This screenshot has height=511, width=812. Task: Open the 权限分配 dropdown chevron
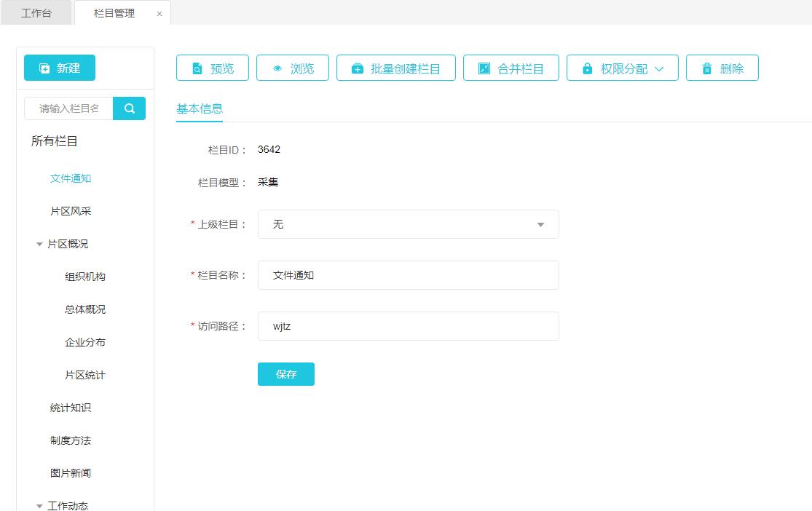[659, 69]
